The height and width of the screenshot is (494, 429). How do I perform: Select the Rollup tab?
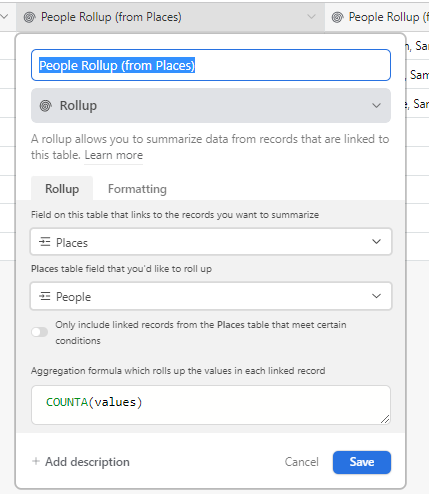pyautogui.click(x=62, y=189)
